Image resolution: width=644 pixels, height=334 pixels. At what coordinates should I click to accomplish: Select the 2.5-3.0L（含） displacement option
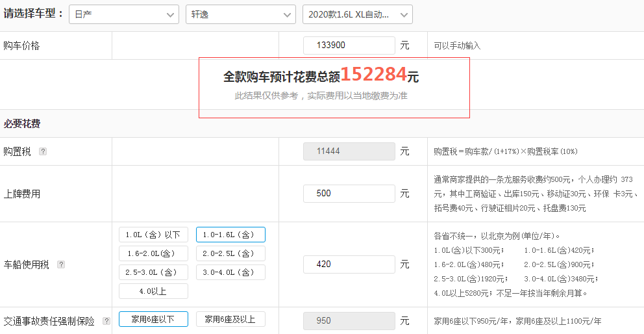point(153,272)
